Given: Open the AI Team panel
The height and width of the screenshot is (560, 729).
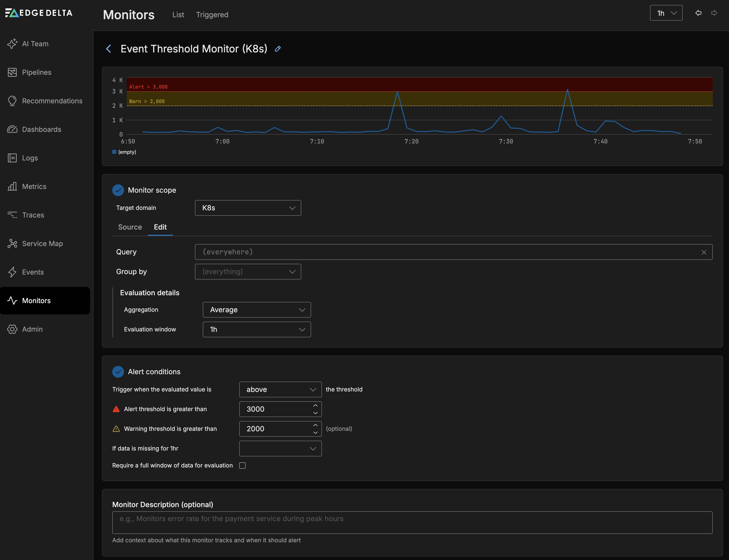Looking at the screenshot, I should 35,44.
